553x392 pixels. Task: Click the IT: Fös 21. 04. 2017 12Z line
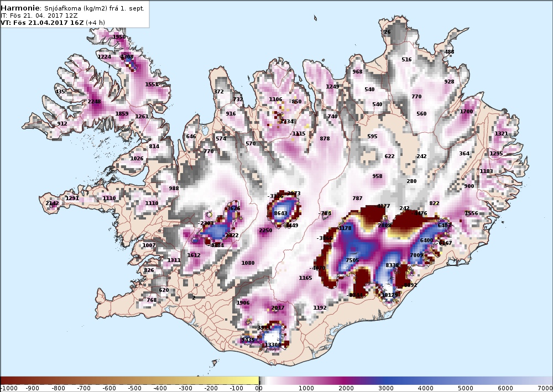tap(39, 15)
